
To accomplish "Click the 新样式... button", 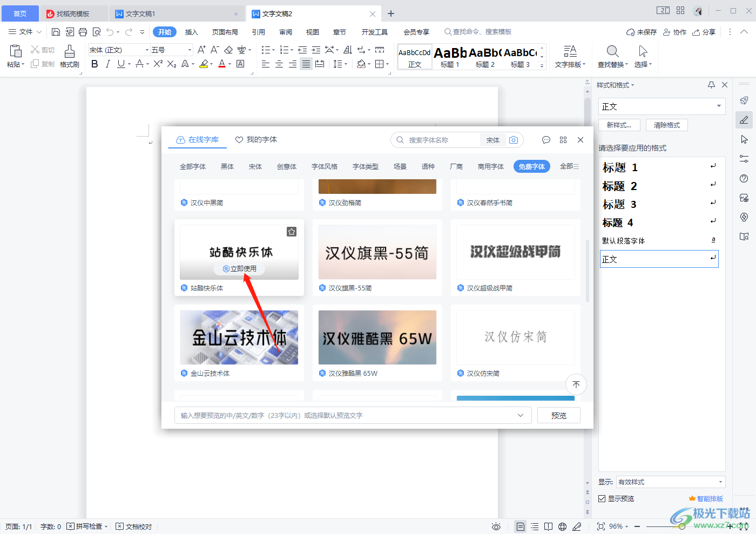I will click(x=619, y=125).
